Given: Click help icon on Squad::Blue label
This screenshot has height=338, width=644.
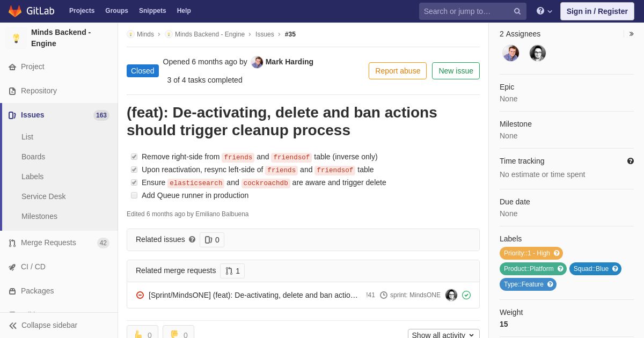Looking at the screenshot, I should pos(615,269).
